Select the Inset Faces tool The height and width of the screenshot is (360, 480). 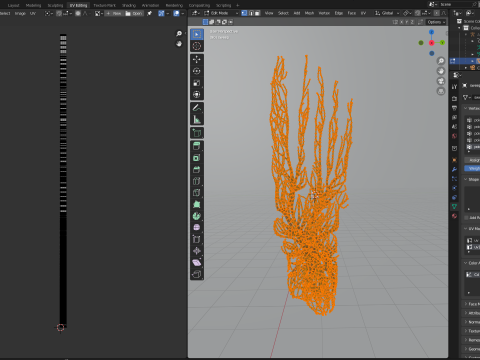point(197,158)
